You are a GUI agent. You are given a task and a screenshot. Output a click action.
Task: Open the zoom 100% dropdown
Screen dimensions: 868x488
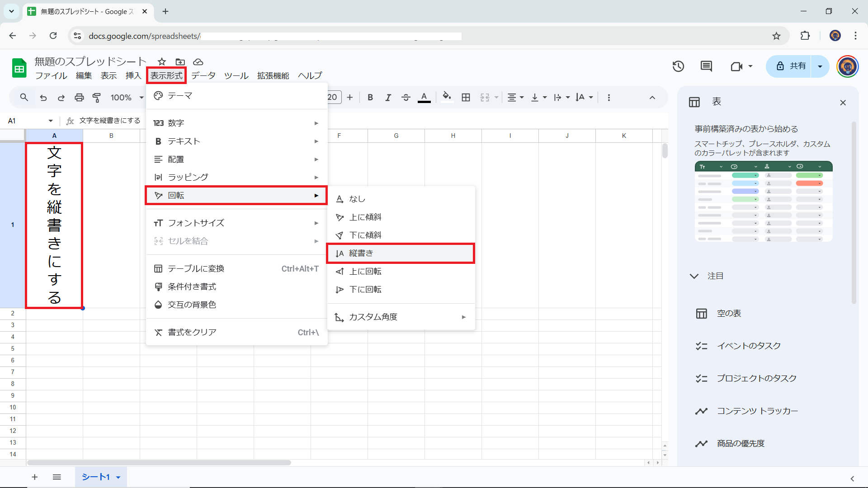tap(127, 97)
